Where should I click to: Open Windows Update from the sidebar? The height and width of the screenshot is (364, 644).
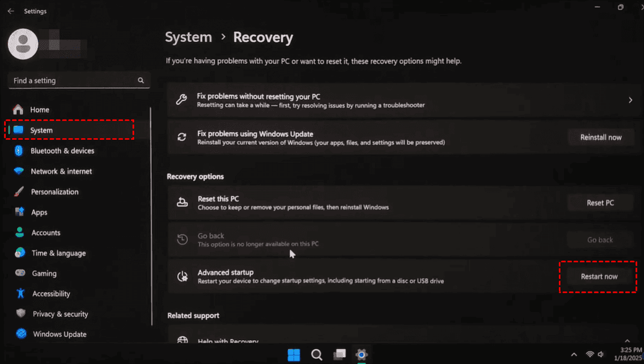point(60,333)
